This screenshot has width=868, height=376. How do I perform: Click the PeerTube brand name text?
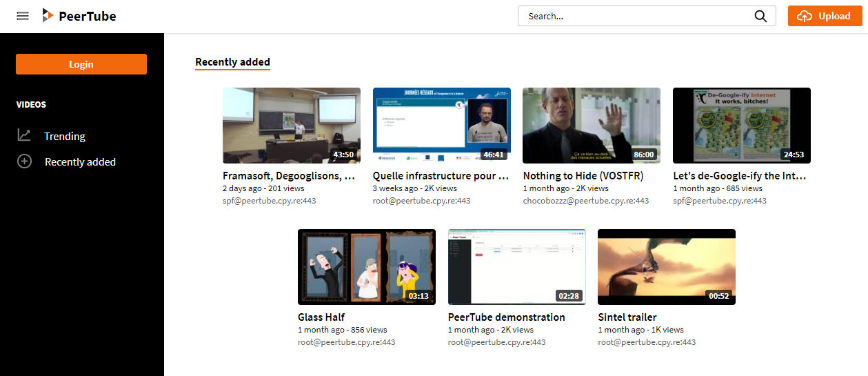click(88, 16)
